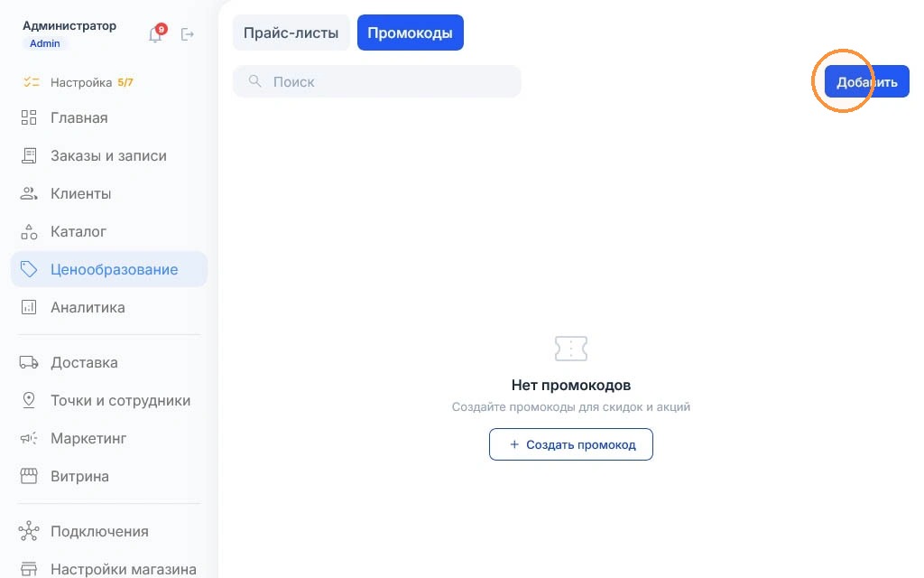Switch to the Прайс-листы tab

[x=291, y=33]
